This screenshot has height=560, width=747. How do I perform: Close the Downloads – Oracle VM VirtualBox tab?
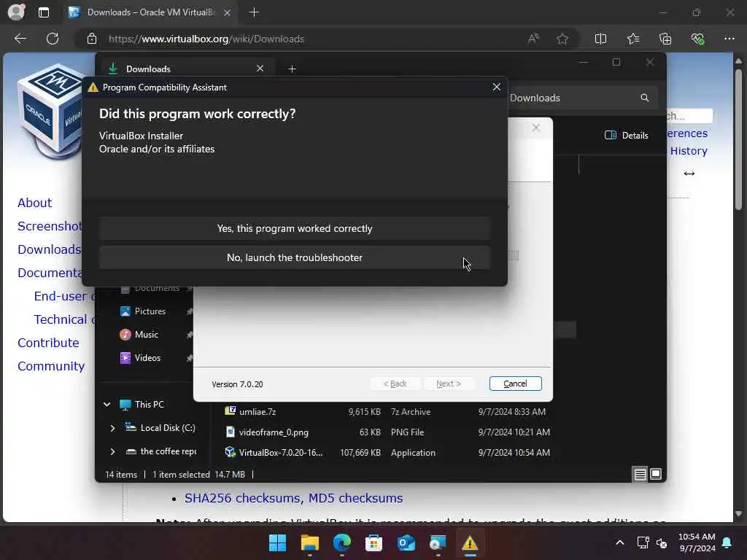coord(228,12)
